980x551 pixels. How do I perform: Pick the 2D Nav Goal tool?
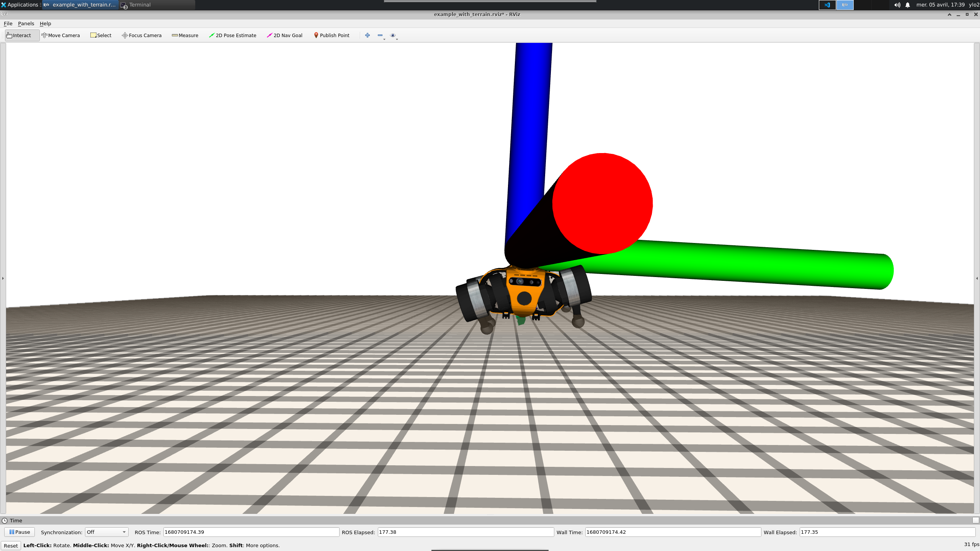[x=284, y=35]
